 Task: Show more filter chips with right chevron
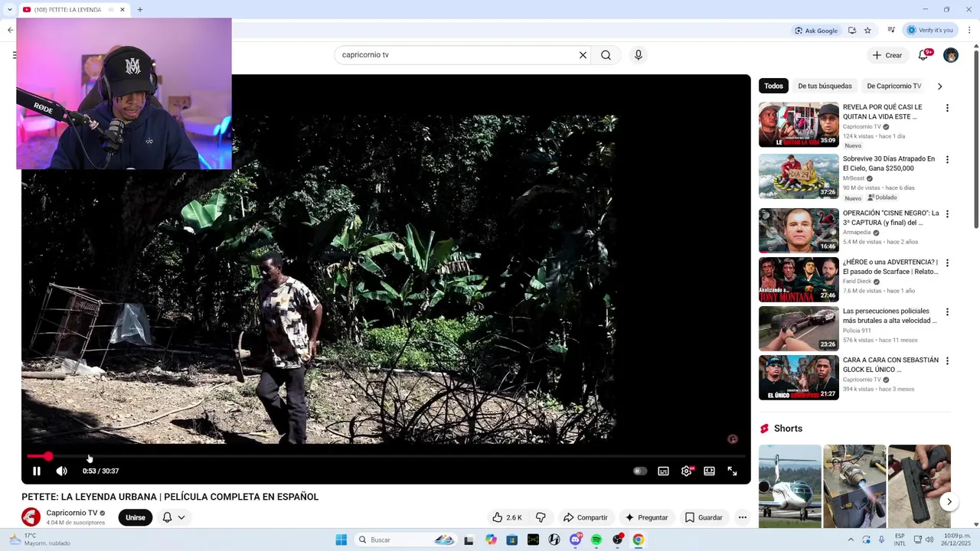[939, 86]
